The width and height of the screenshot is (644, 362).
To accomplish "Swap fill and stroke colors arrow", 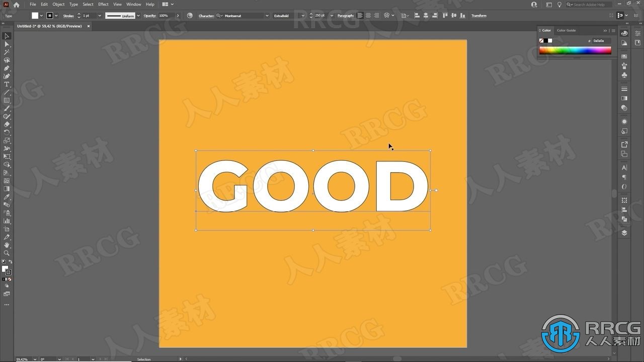I will coord(10,262).
